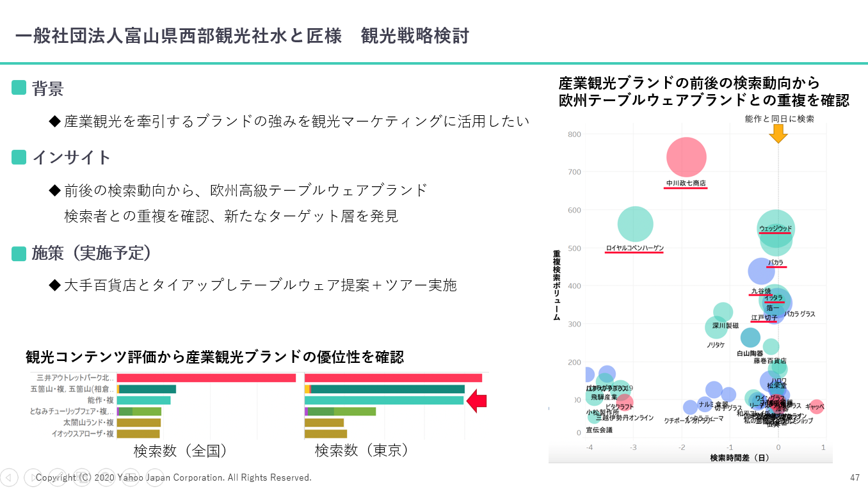Advance with the next slide arrow button
The width and height of the screenshot is (868, 489).
point(32,477)
